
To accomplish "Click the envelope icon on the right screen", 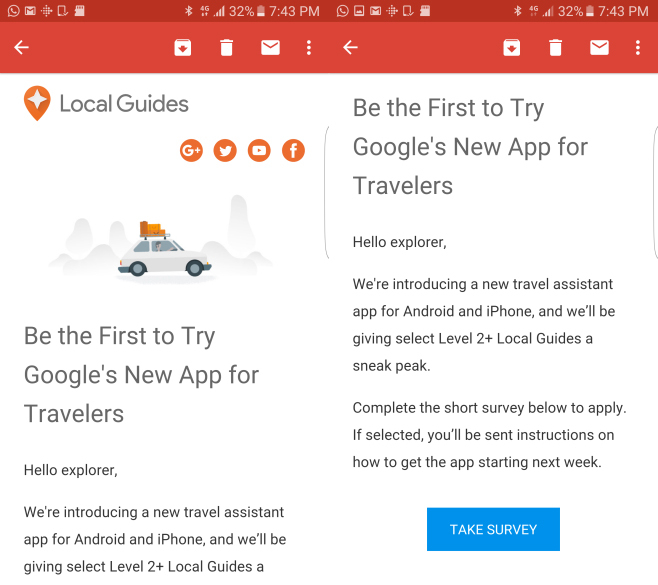I will [599, 48].
